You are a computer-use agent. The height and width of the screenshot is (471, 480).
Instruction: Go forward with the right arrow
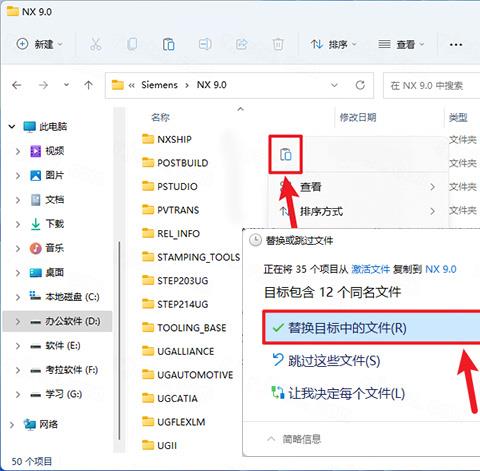(43, 85)
